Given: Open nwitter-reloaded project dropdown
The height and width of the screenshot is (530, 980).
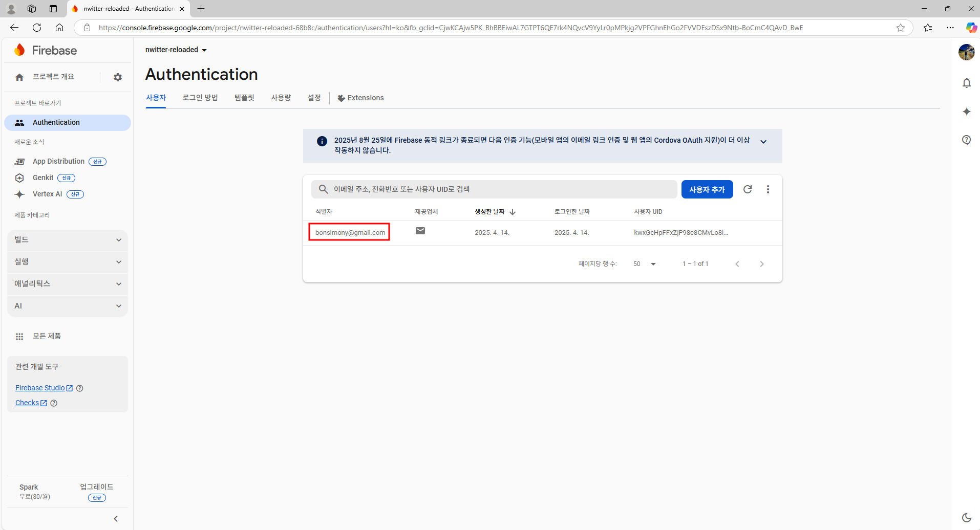Looking at the screenshot, I should (176, 50).
